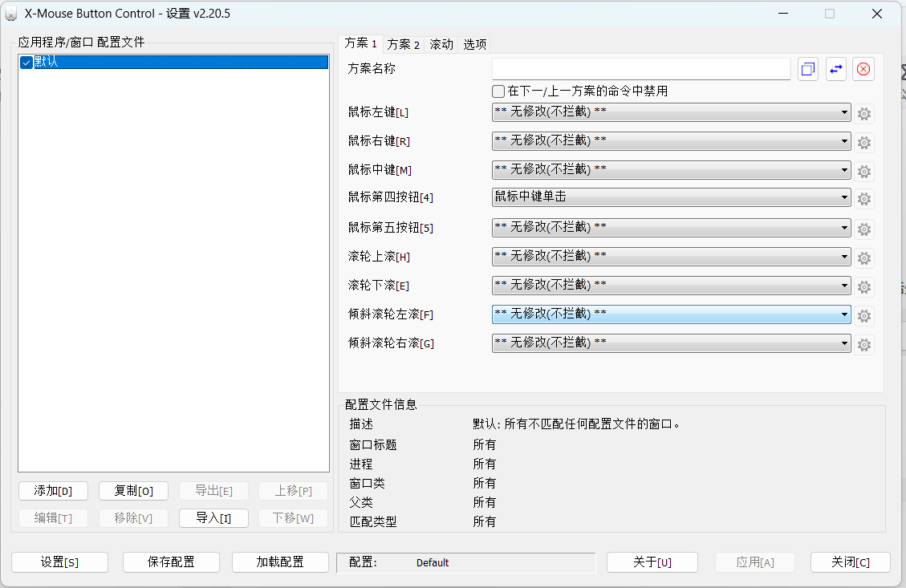Click the duplicate layer settings icon
The image size is (906, 588).
[x=808, y=69]
